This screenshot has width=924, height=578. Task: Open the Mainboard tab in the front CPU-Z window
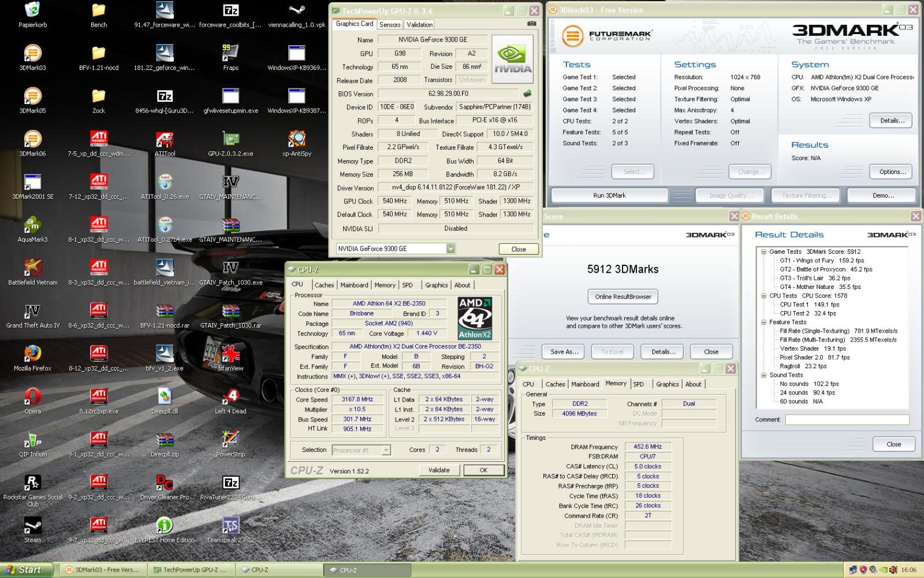coord(354,286)
